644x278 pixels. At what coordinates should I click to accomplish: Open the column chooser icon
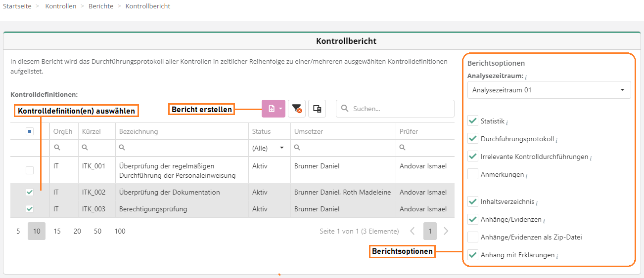[x=317, y=109]
